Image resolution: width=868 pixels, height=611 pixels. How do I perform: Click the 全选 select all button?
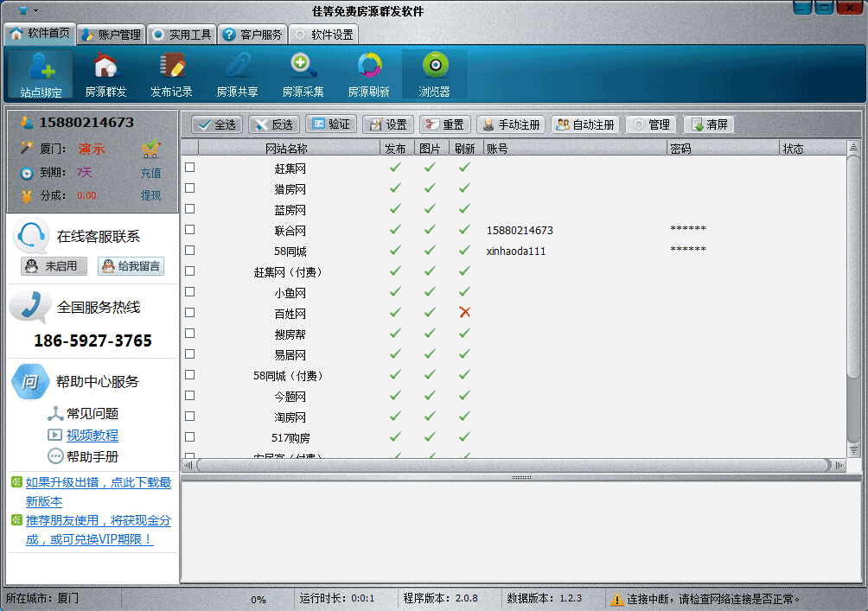(x=215, y=124)
